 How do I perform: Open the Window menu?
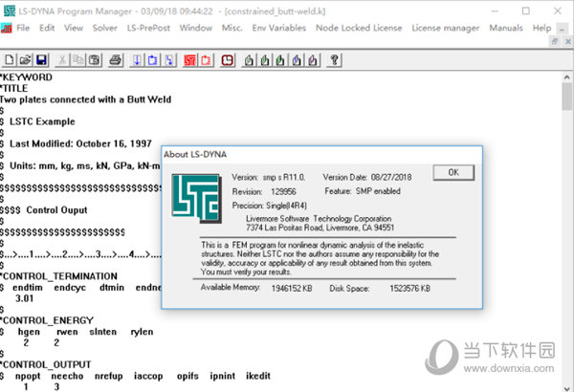(196, 28)
